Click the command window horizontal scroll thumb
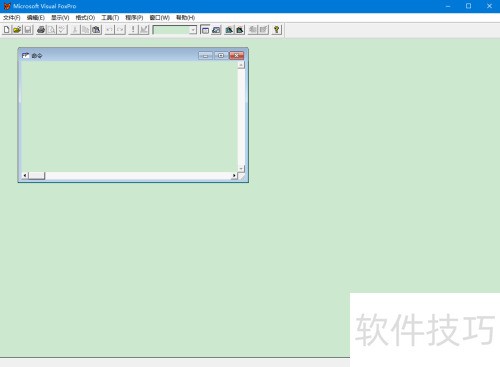Image resolution: width=500 pixels, height=367 pixels. [x=37, y=175]
